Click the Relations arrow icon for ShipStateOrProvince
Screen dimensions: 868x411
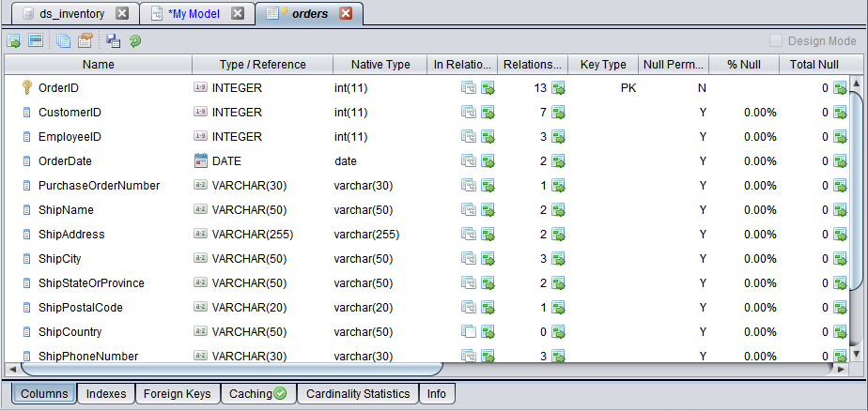point(558,283)
